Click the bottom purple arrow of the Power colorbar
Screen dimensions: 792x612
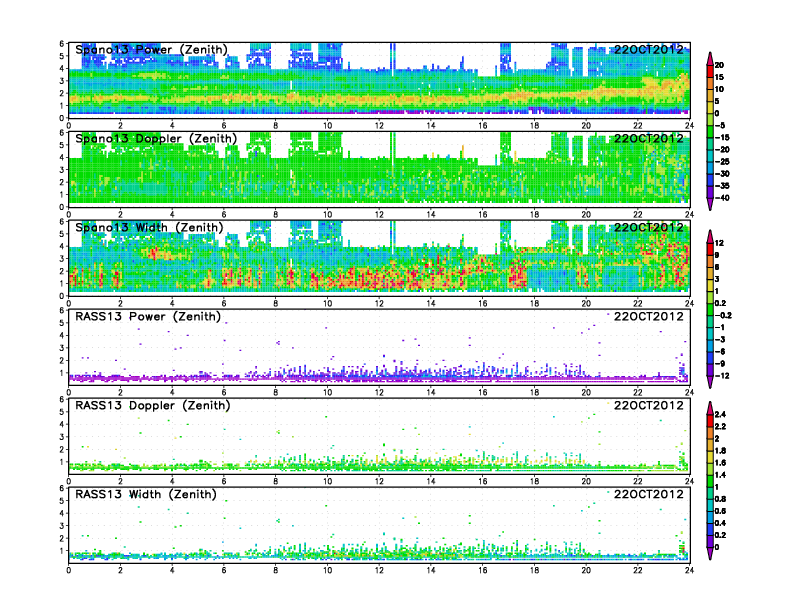click(709, 204)
